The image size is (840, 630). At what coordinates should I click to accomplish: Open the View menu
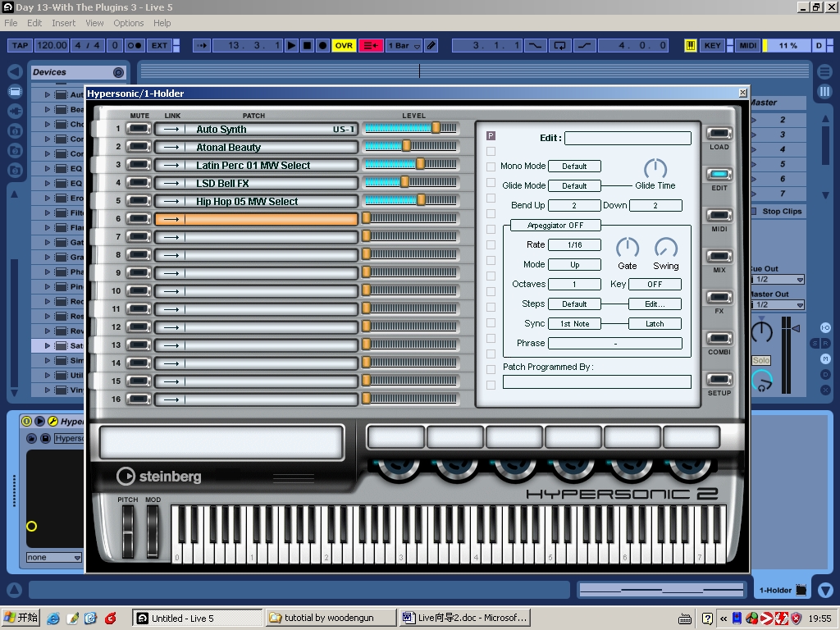point(94,23)
